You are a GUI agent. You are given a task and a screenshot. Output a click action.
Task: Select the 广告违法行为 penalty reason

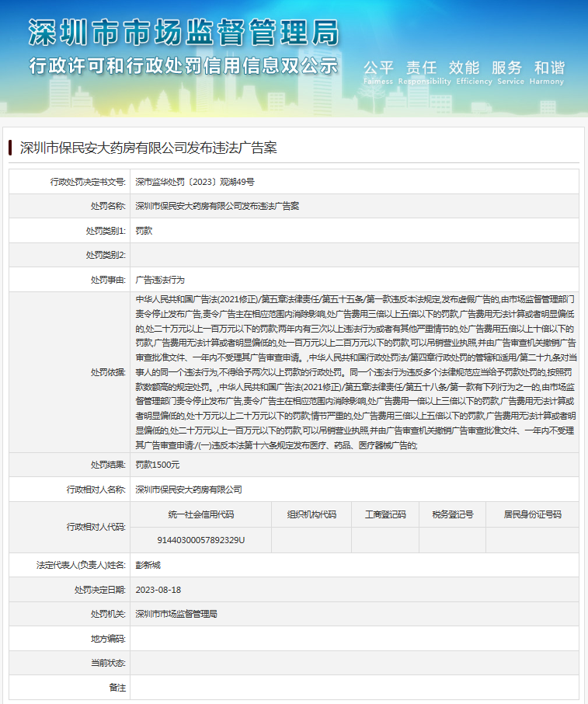coord(160,280)
